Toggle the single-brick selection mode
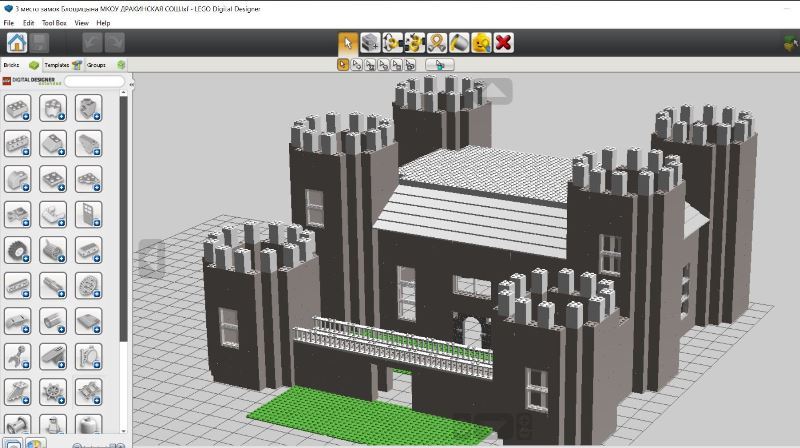The width and height of the screenshot is (800, 448). click(x=343, y=65)
